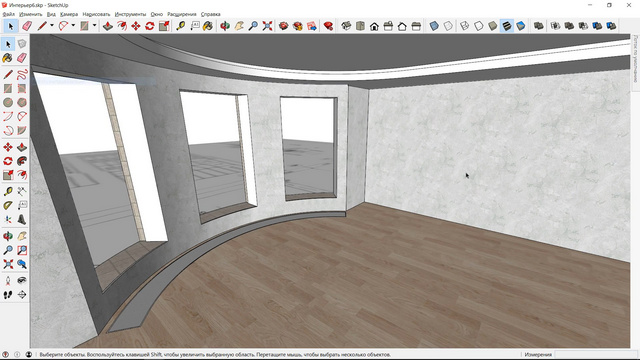Select the Position Camera tool
This screenshot has width=640, height=360.
click(x=8, y=280)
